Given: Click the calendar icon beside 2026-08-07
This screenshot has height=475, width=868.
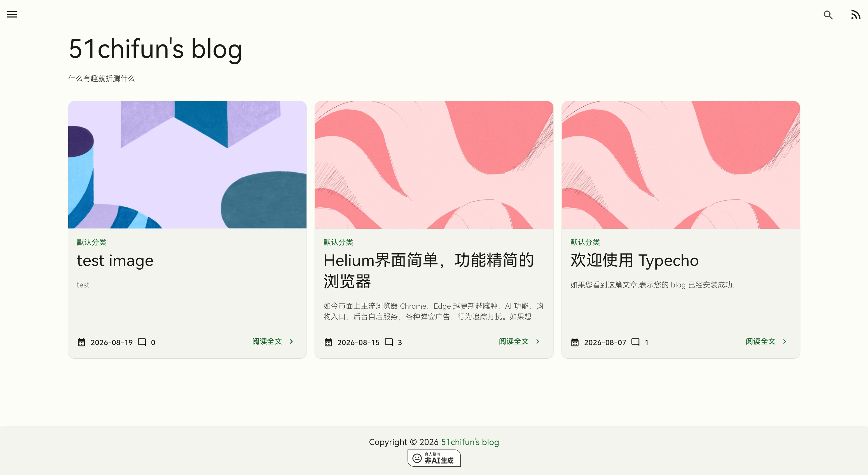Looking at the screenshot, I should (x=575, y=342).
